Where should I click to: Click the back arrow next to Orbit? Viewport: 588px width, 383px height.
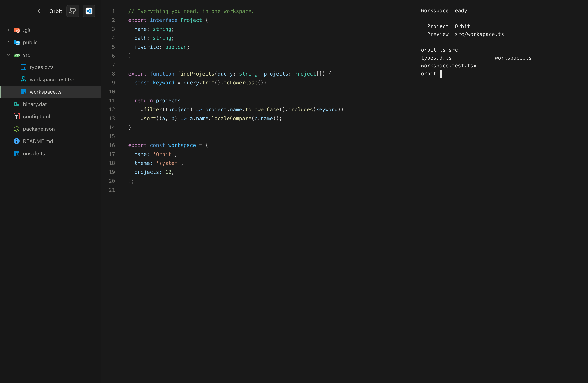(x=40, y=11)
